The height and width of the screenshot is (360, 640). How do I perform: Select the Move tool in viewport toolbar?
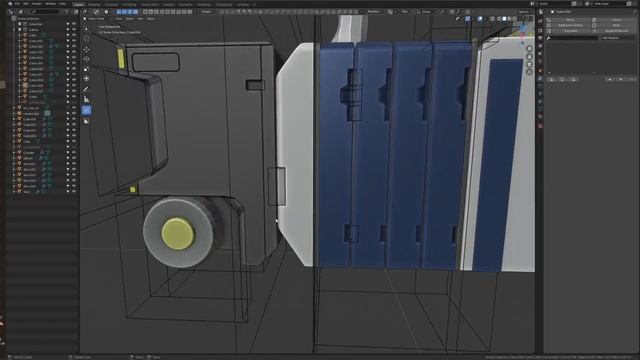point(86,49)
